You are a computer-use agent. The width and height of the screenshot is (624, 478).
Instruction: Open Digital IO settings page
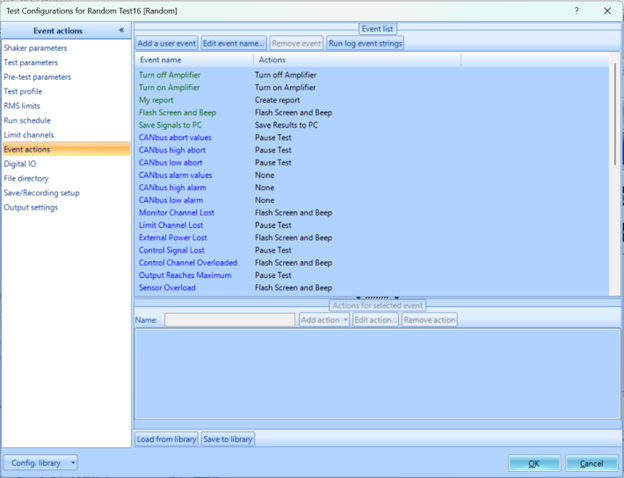coord(20,164)
